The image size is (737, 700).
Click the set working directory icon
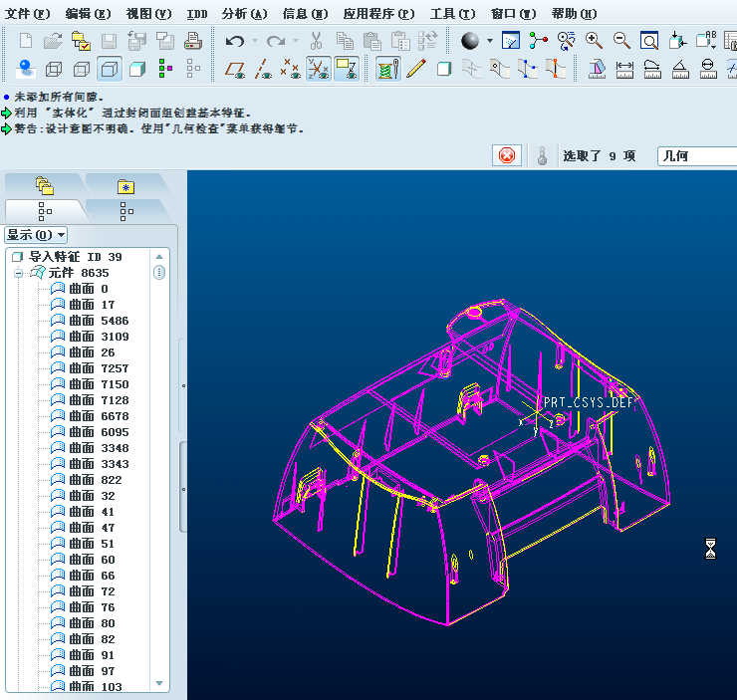pyautogui.click(x=81, y=41)
